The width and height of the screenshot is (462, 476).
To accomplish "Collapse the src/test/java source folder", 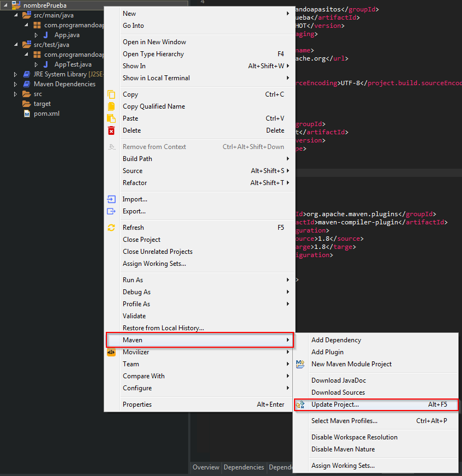I will (x=16, y=45).
